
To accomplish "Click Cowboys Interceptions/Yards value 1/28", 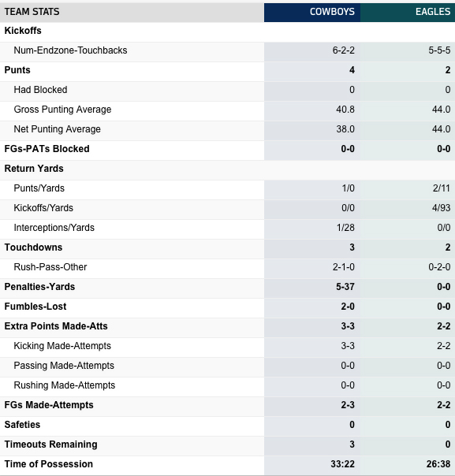I will tap(345, 228).
